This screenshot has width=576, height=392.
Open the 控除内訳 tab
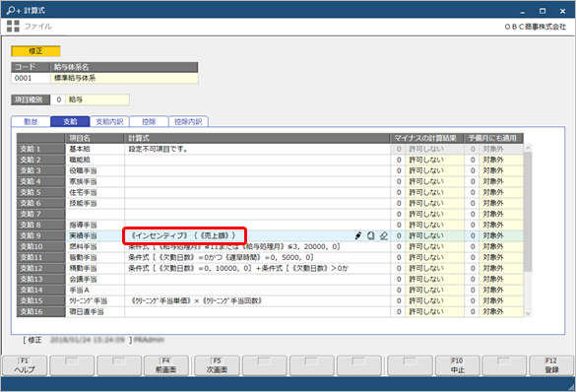click(x=188, y=121)
